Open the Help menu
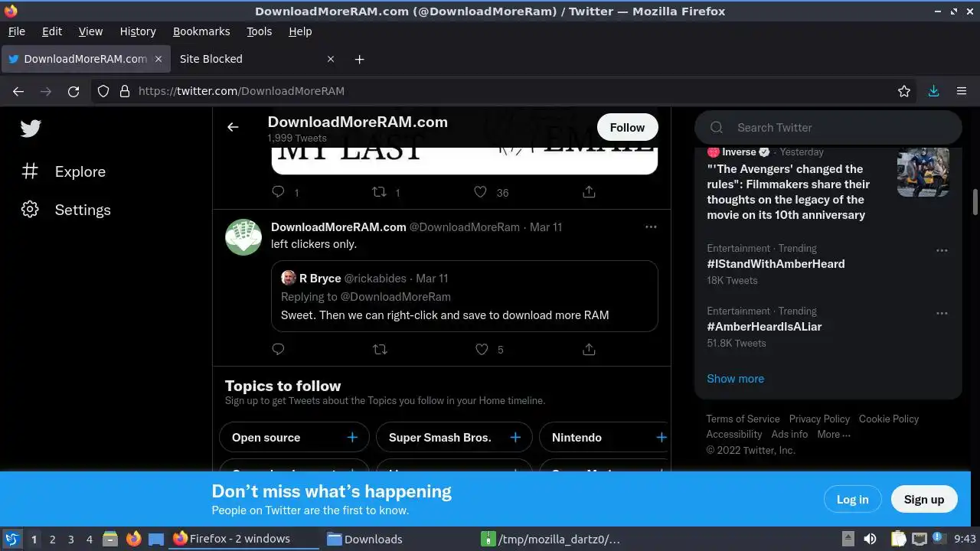The width and height of the screenshot is (980, 551). pos(300,31)
